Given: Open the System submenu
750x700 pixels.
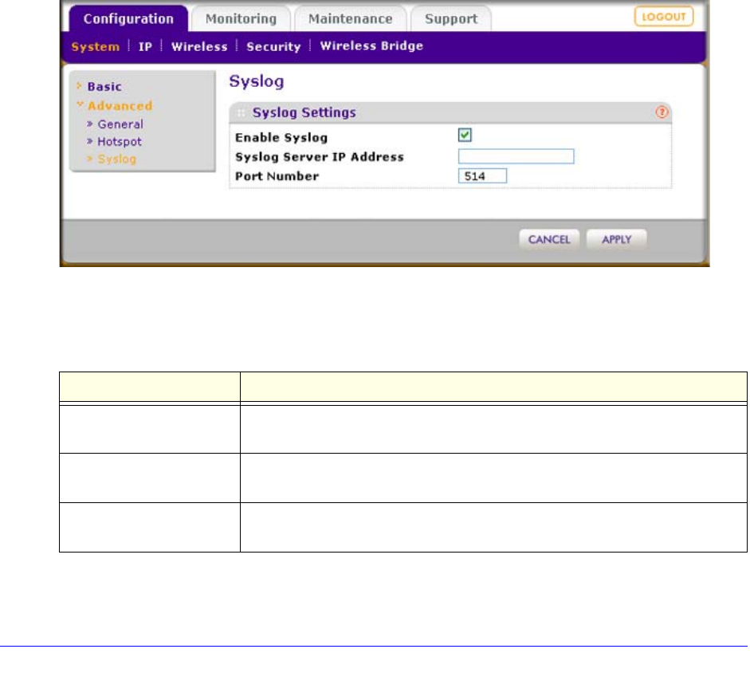Looking at the screenshot, I should coord(95,47).
